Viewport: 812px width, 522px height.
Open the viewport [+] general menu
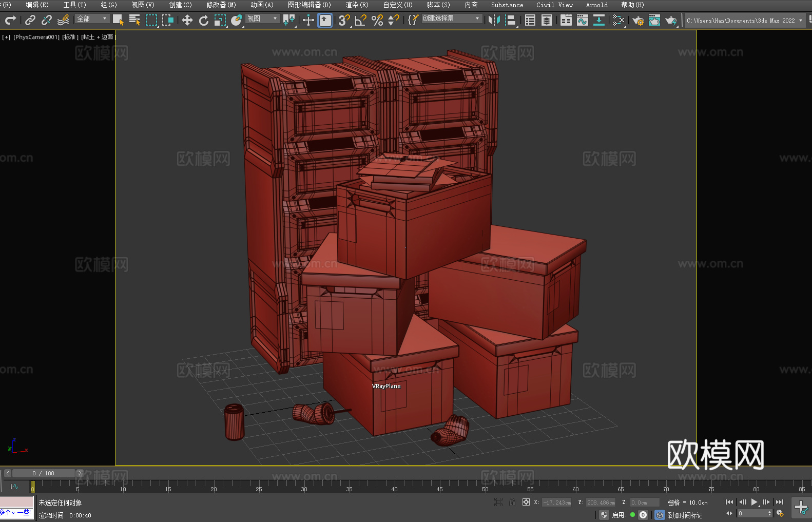click(6, 37)
